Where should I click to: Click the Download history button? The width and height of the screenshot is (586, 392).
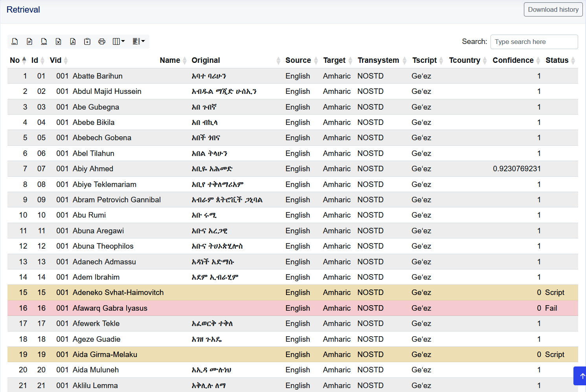[x=553, y=9]
